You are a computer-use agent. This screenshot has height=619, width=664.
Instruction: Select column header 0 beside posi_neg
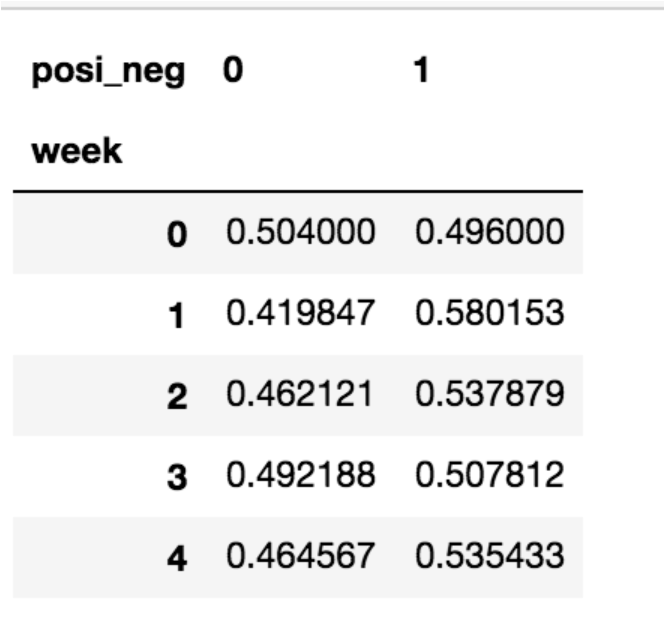[x=233, y=72]
